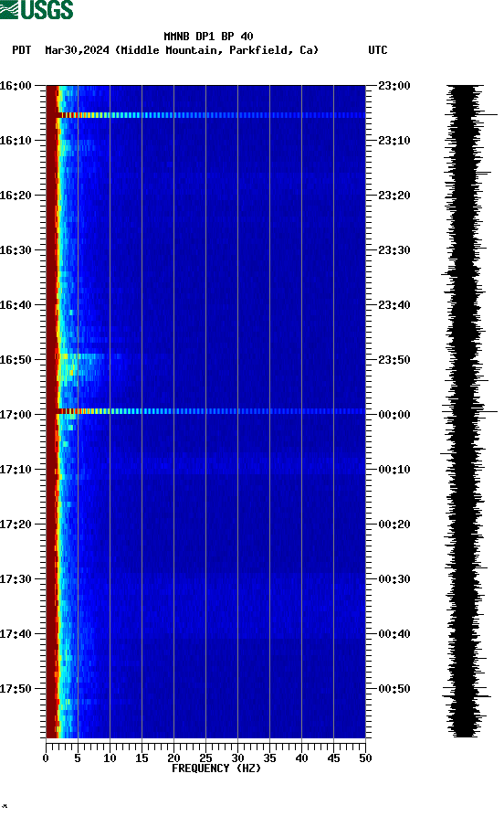The image size is (504, 816).
Task: Click the 17:50 PDT time label
Action: [x=16, y=688]
